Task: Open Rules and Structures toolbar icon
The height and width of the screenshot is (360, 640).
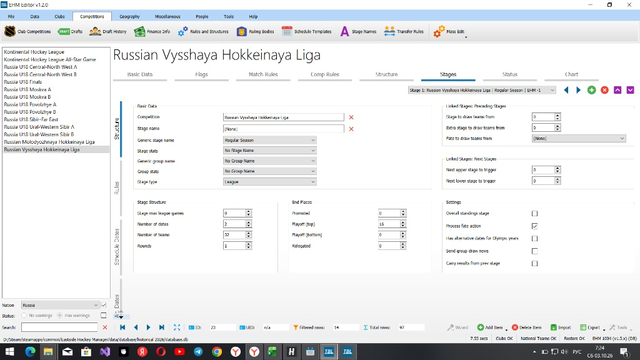Action: 182,31
